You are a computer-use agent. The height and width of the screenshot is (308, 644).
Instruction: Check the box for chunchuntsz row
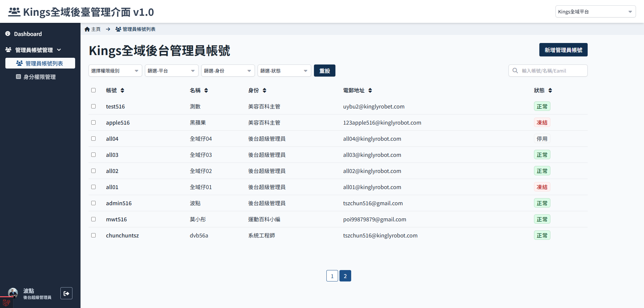coord(94,235)
